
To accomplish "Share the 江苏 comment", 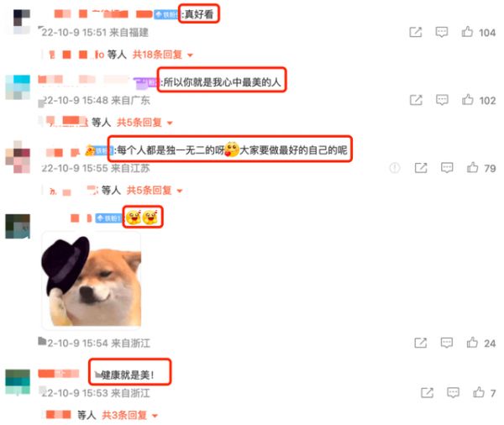I will point(421,168).
